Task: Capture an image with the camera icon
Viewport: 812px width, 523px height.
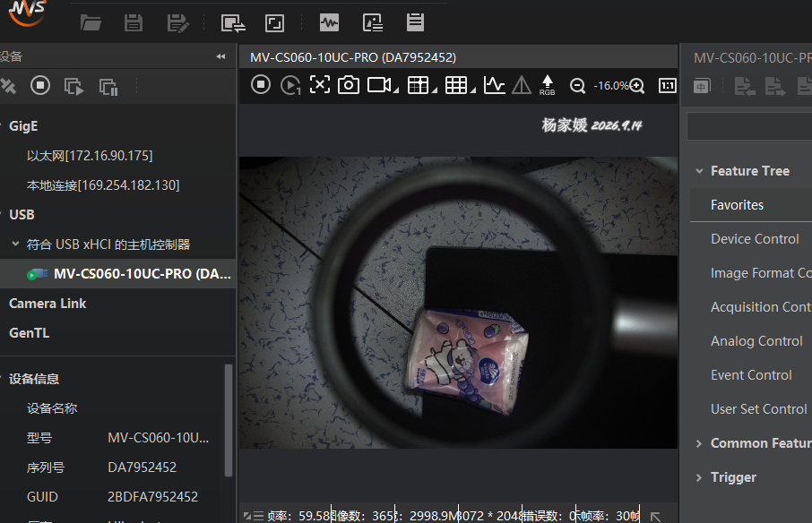Action: click(x=349, y=85)
